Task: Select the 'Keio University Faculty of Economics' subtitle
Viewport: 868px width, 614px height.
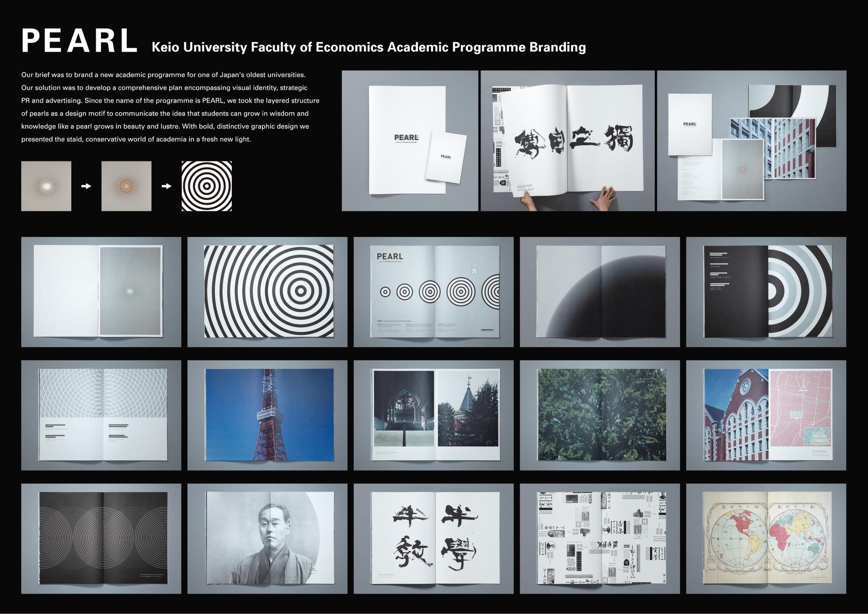Action: click(369, 47)
